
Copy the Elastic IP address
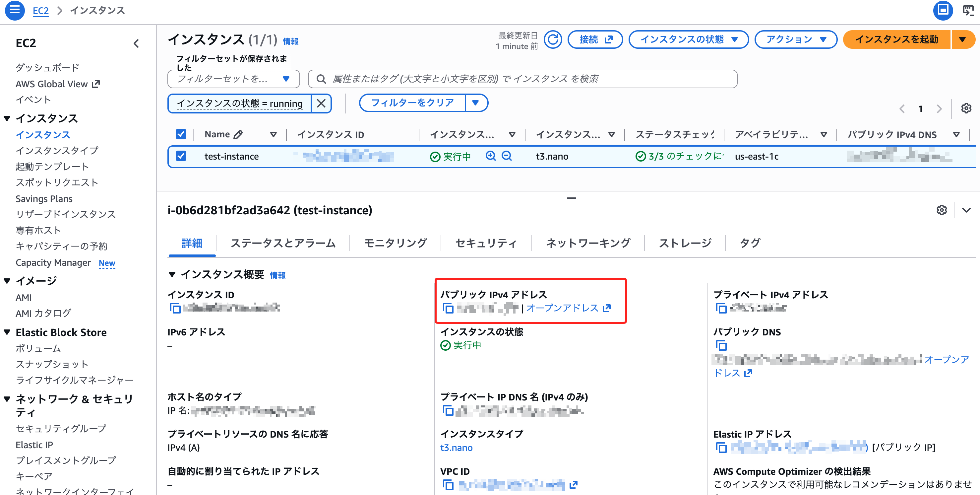pyautogui.click(x=721, y=448)
